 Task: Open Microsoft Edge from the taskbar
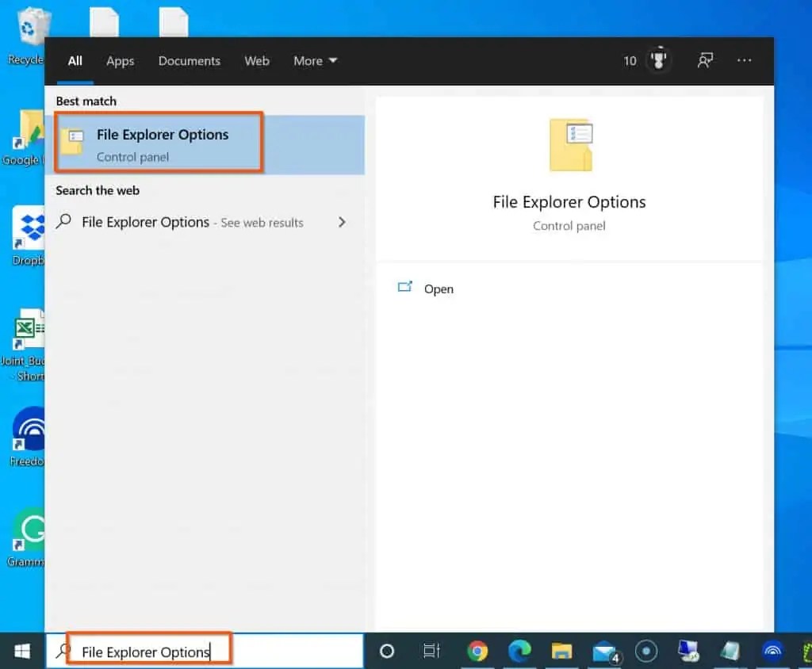pos(520,652)
